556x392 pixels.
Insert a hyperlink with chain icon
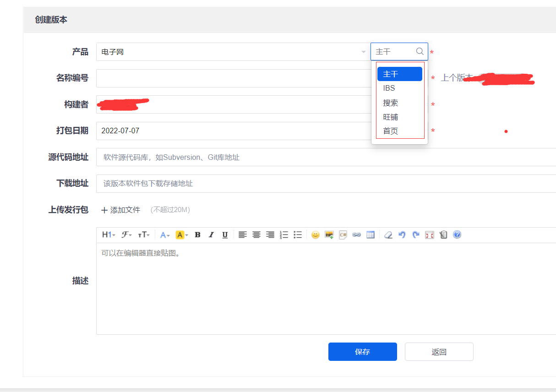coord(356,235)
